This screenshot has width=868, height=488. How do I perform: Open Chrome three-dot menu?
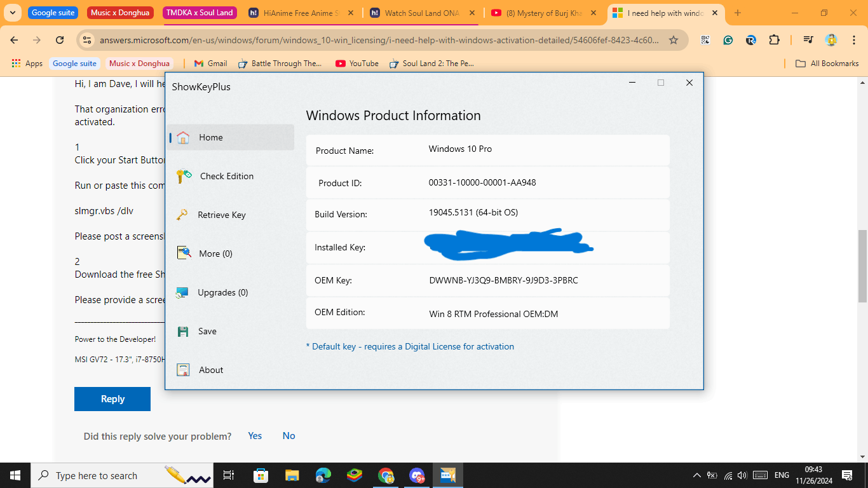(854, 40)
